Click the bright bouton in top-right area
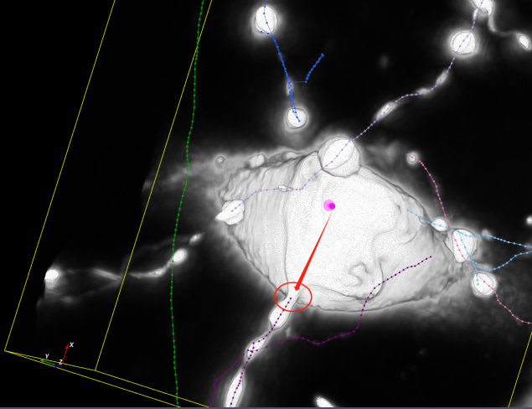Viewport: 532px width, 409px height. point(463,41)
